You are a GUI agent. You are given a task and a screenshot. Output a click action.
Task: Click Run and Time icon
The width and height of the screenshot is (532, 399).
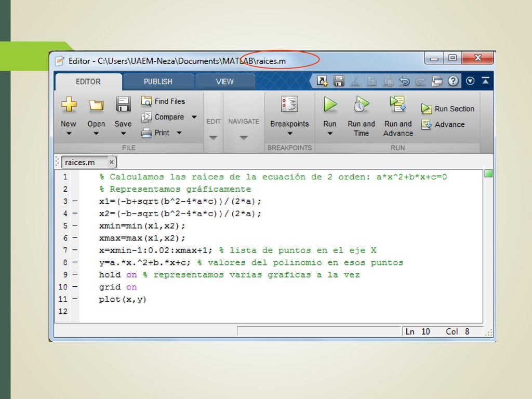pyautogui.click(x=361, y=104)
